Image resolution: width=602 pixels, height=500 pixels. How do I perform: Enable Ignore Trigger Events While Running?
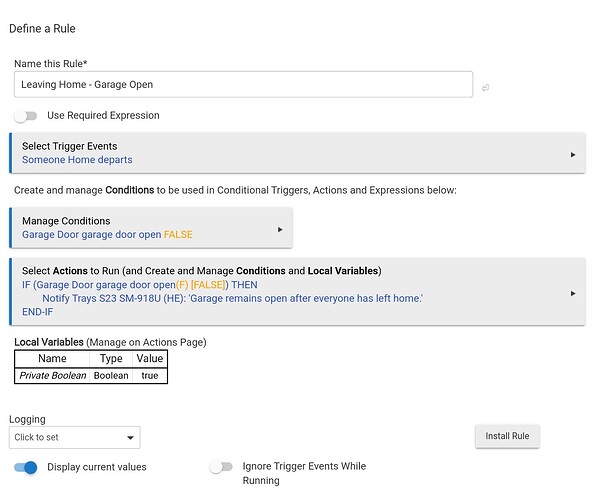(x=221, y=467)
